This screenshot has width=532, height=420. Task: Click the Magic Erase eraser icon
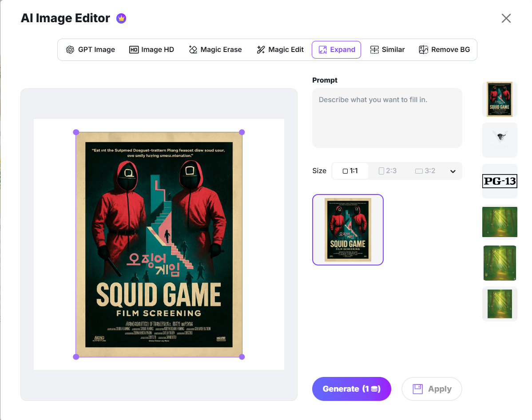[193, 50]
